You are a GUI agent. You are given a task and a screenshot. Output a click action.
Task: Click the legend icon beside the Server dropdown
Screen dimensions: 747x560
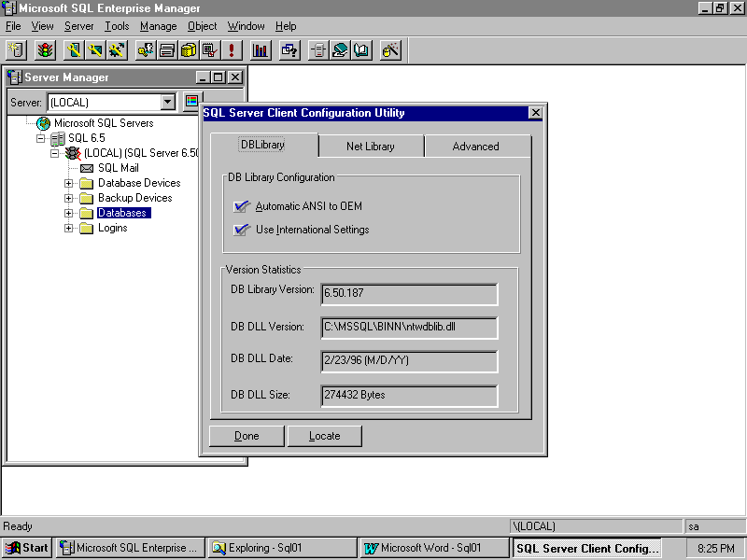click(191, 102)
